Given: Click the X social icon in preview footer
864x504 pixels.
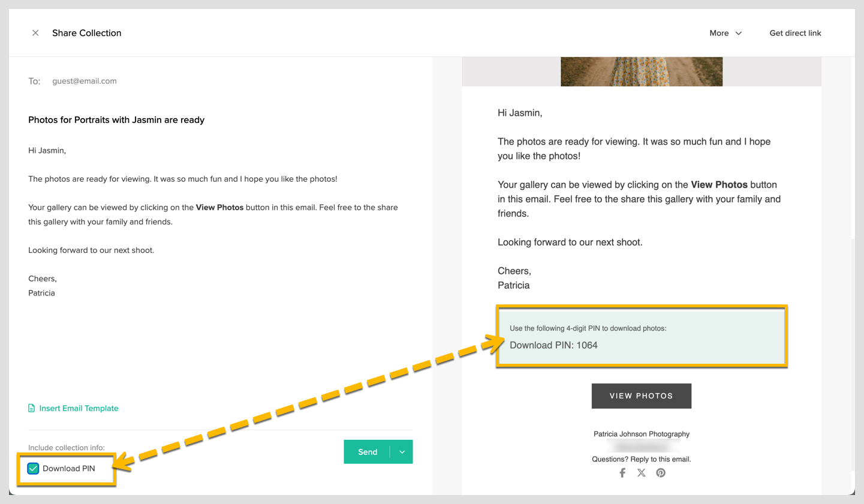Looking at the screenshot, I should (642, 473).
